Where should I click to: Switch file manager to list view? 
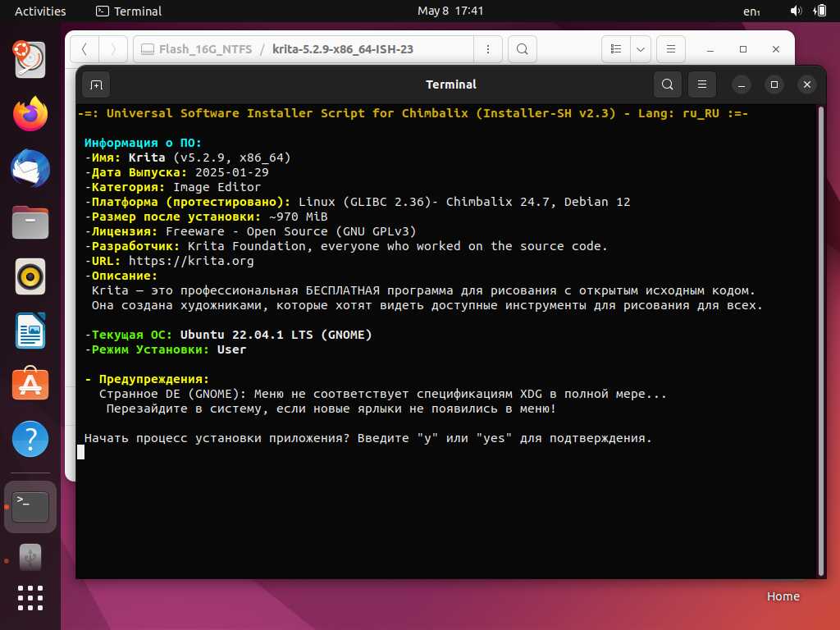616,49
